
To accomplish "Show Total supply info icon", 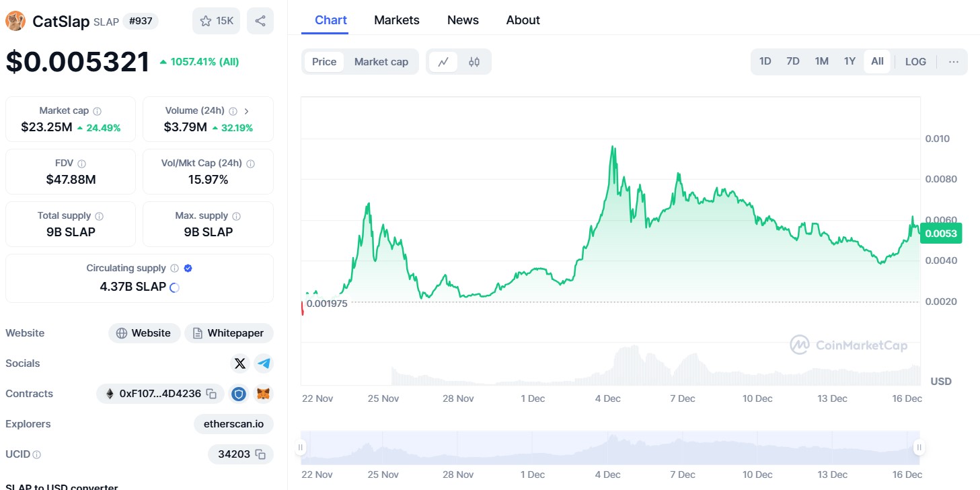I will tap(100, 216).
